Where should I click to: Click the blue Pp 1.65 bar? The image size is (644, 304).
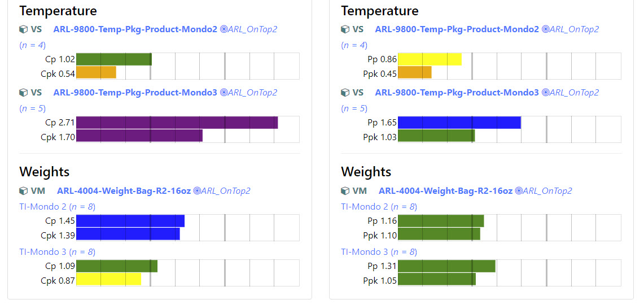click(459, 123)
